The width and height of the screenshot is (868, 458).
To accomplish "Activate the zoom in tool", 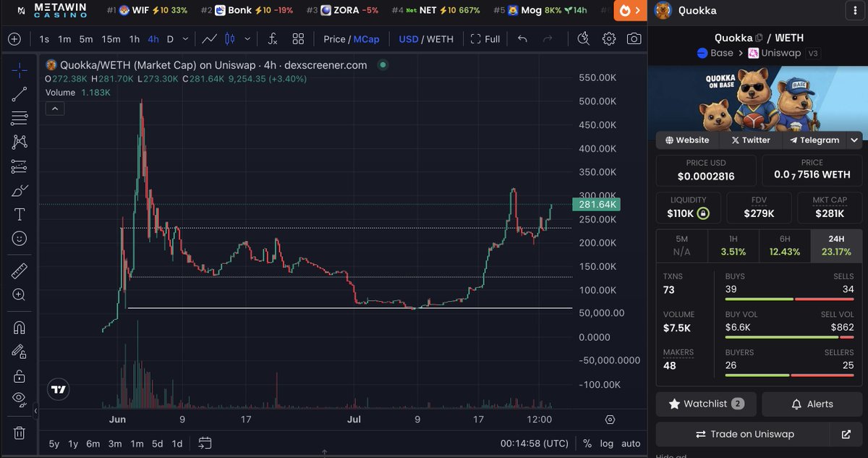I will click(x=20, y=294).
